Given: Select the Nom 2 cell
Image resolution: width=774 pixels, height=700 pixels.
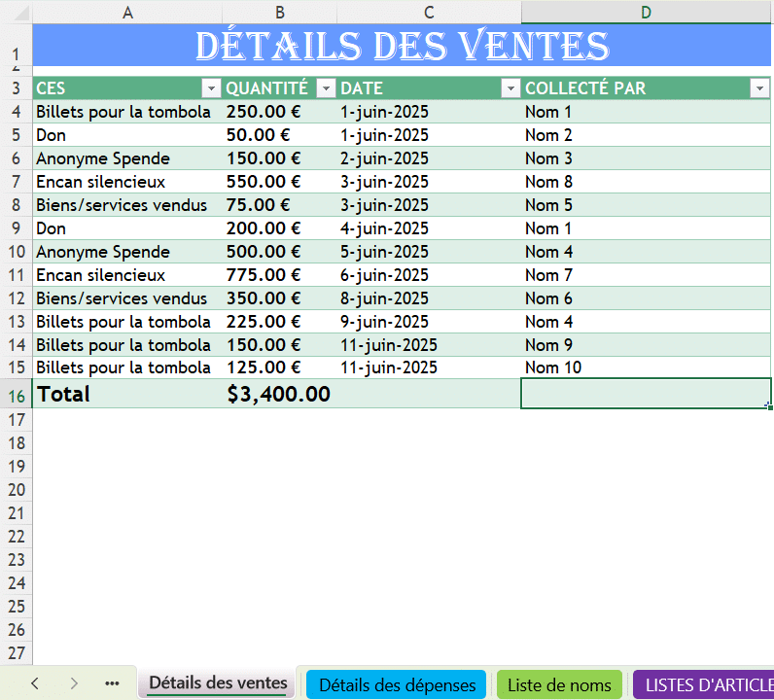Looking at the screenshot, I should (646, 135).
